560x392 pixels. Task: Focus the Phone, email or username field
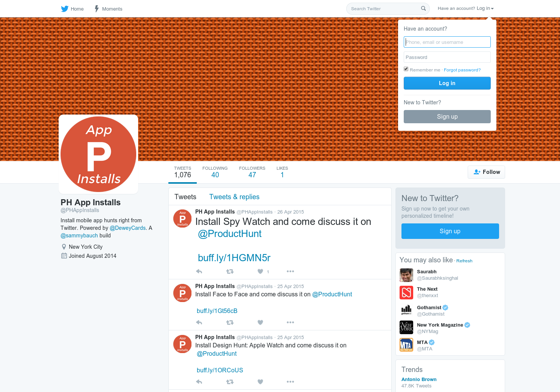[447, 42]
